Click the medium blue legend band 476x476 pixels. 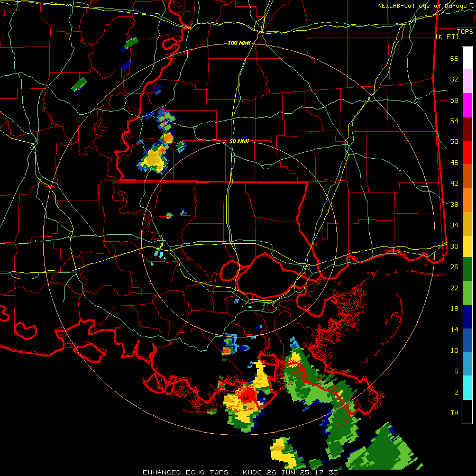pos(467,340)
